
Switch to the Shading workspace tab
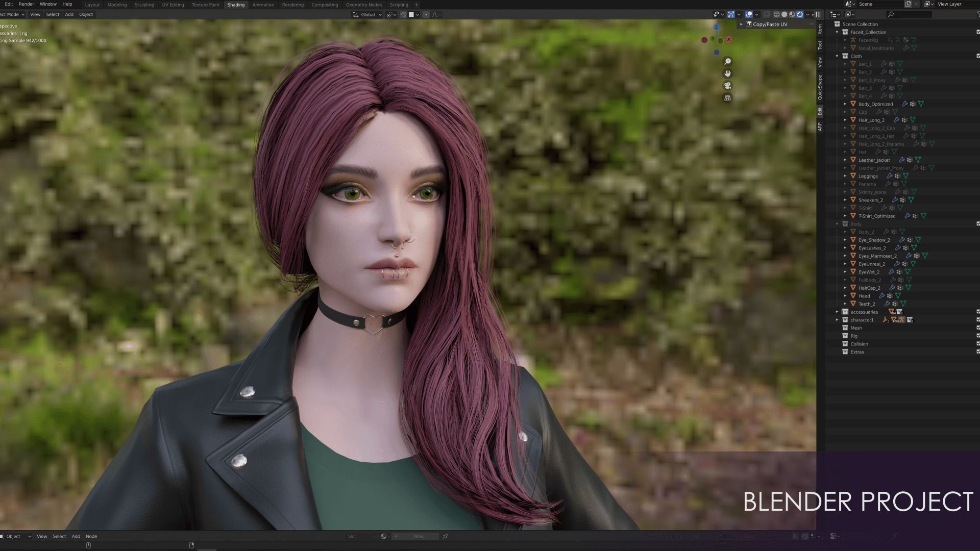[x=235, y=5]
